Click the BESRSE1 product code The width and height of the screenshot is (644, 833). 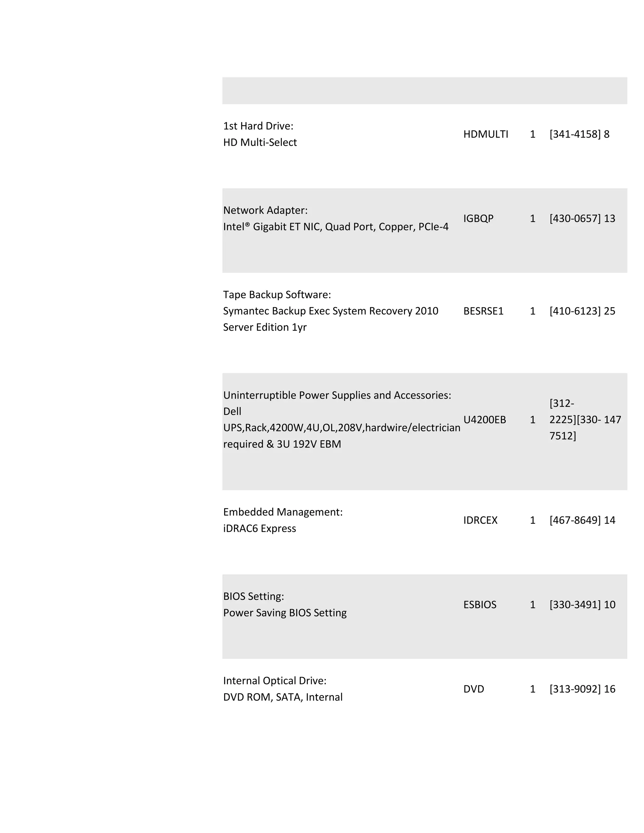point(483,311)
